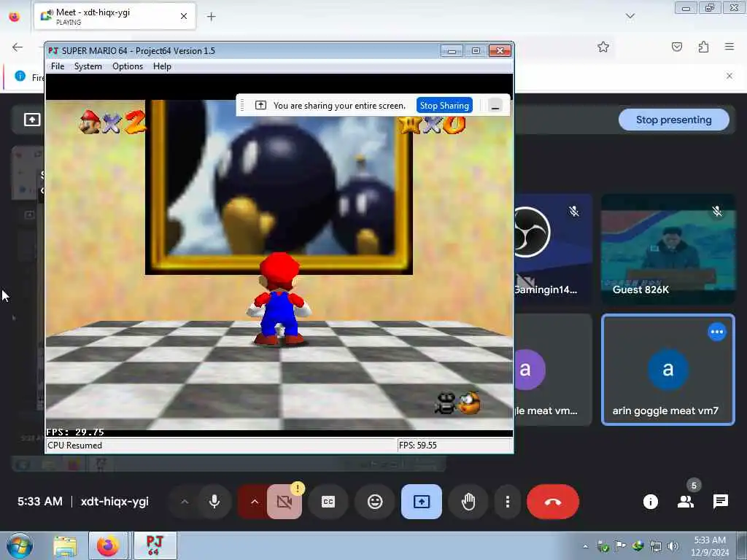This screenshot has width=747, height=560.
Task: Click the present screen button in Meet toolbar
Action: pyautogui.click(x=422, y=502)
